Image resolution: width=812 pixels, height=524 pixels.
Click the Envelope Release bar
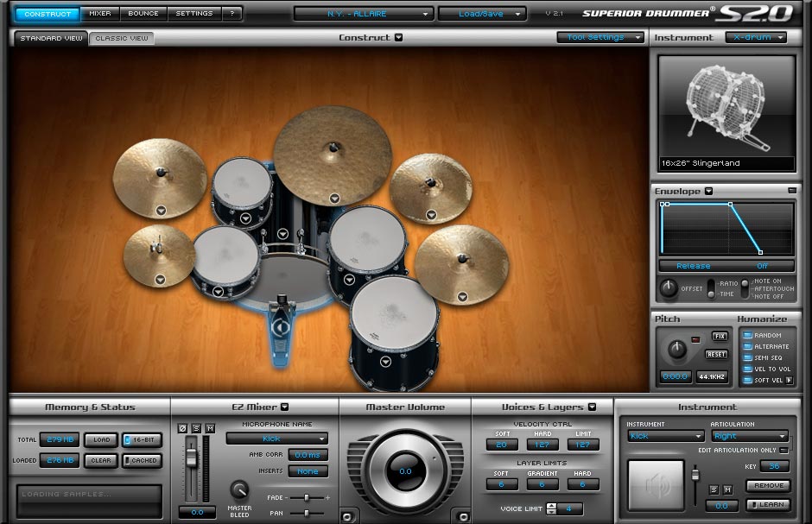(726, 266)
